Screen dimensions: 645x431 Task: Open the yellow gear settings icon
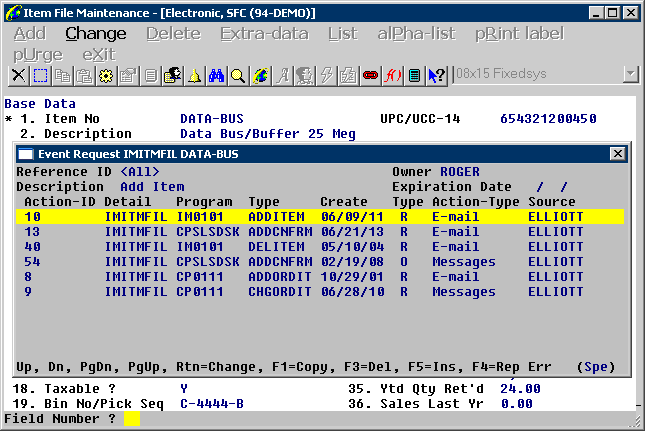[x=106, y=76]
